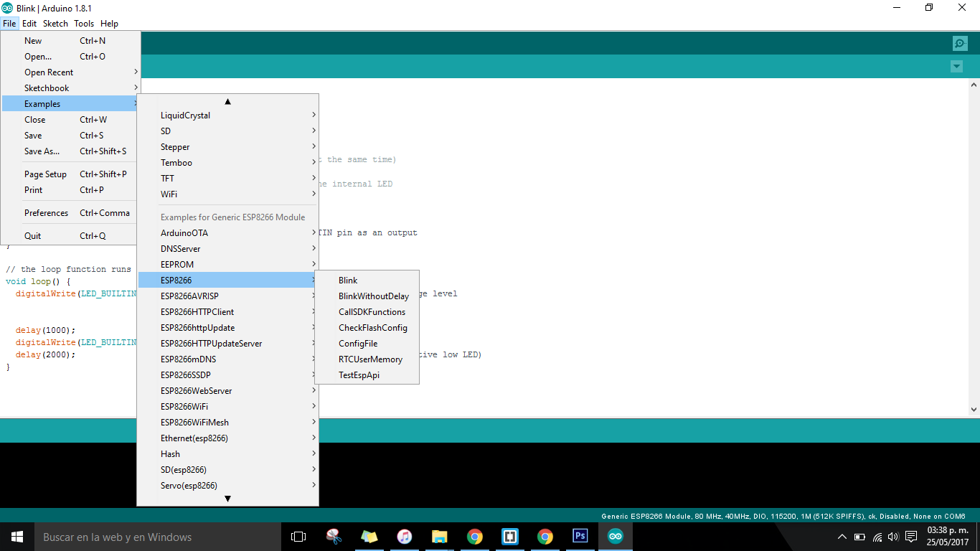Choose Print from File menu
Viewport: 980px width, 551px height.
coord(70,190)
